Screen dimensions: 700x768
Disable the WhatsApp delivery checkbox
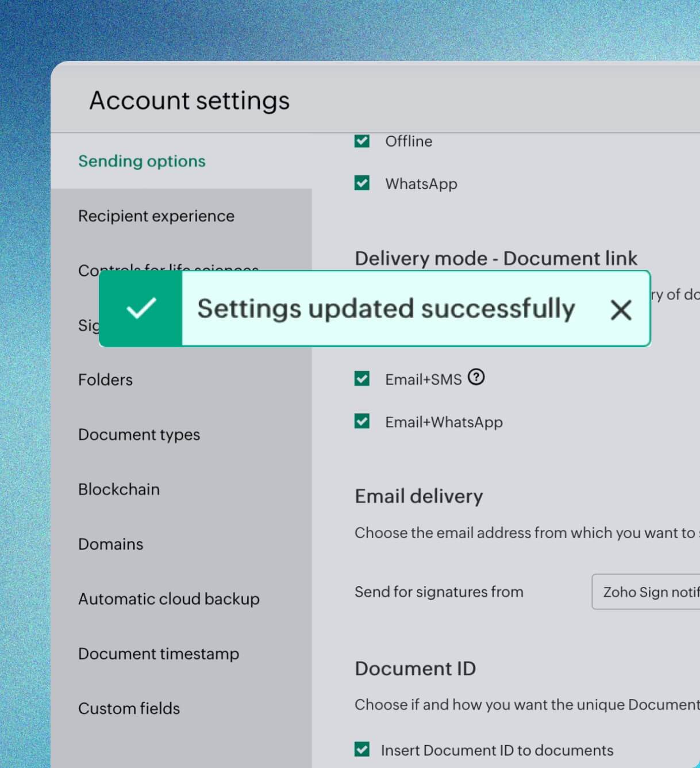361,183
